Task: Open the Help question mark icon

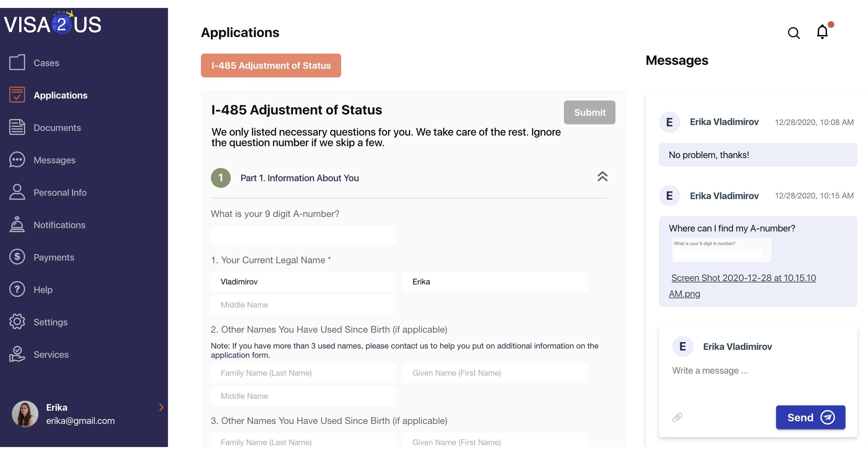Action: point(17,289)
